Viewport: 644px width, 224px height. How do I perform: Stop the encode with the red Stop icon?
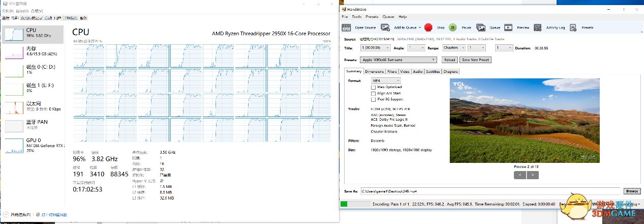coord(428,27)
